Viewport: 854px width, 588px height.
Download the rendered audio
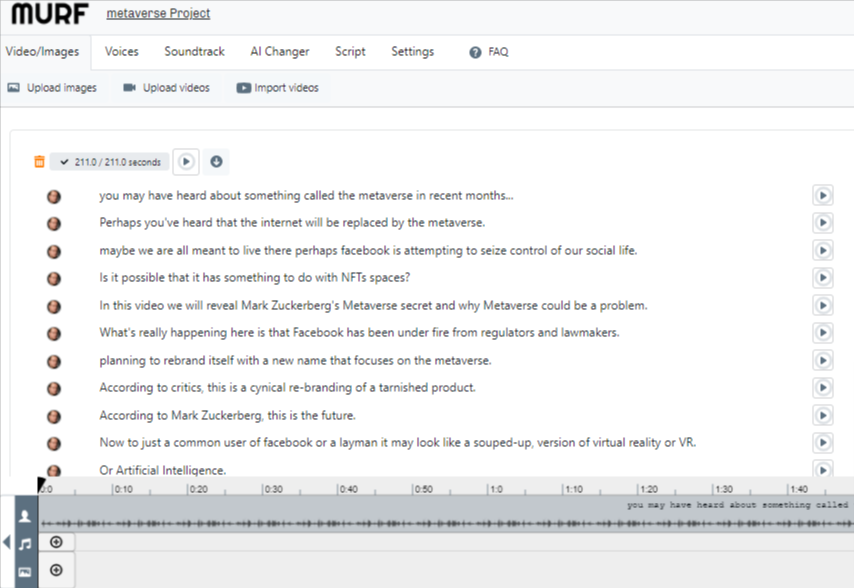216,162
